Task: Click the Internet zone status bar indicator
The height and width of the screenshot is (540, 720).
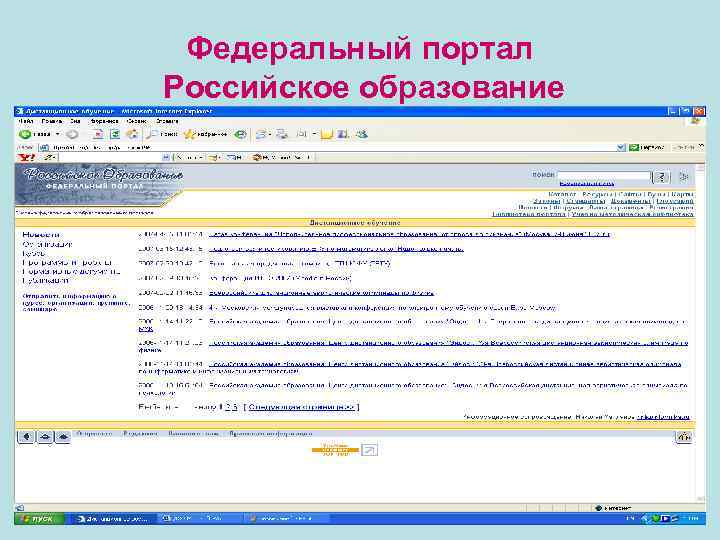Action: coord(613,508)
